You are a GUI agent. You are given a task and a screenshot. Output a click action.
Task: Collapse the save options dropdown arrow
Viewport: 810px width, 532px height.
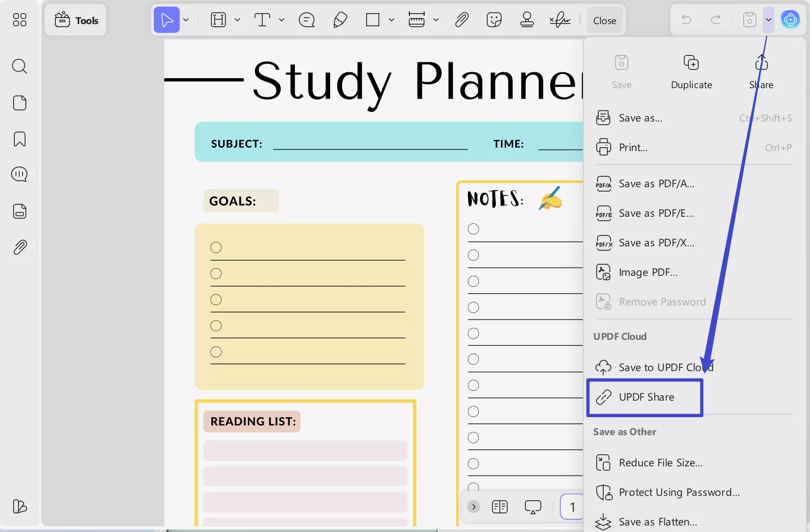[768, 20]
